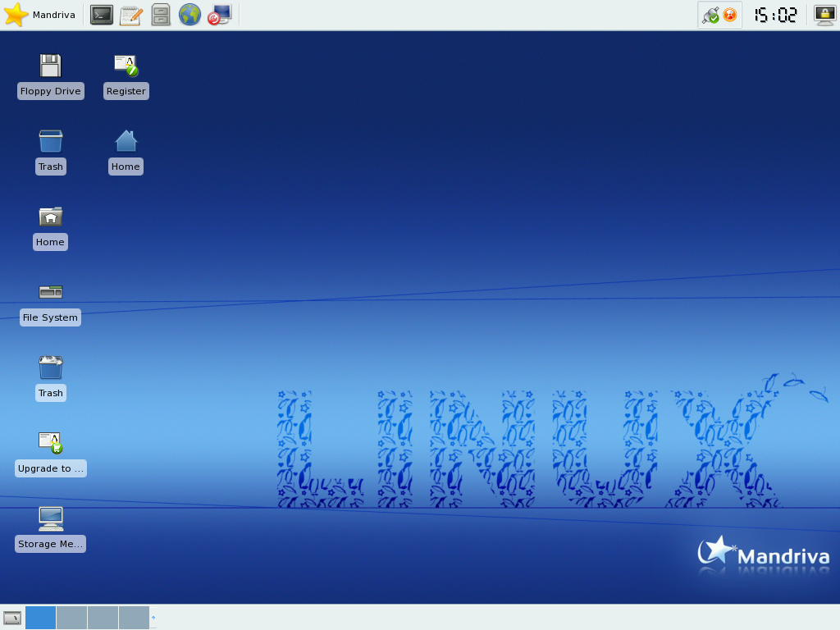Open the Mandriva start menu

coord(39,14)
